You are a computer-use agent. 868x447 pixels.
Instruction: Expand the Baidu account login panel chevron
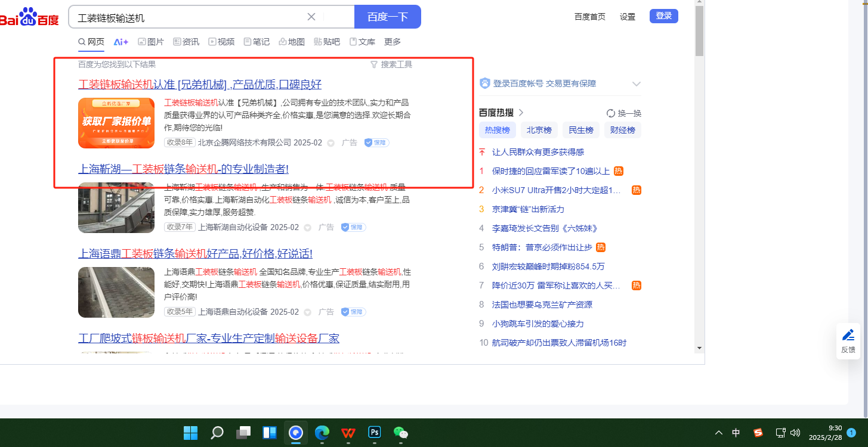click(x=636, y=84)
